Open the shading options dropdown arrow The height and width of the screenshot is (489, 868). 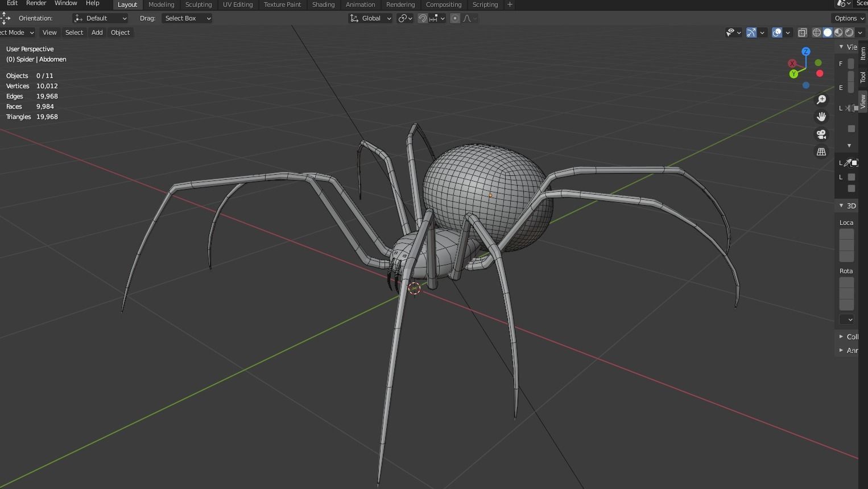(860, 32)
